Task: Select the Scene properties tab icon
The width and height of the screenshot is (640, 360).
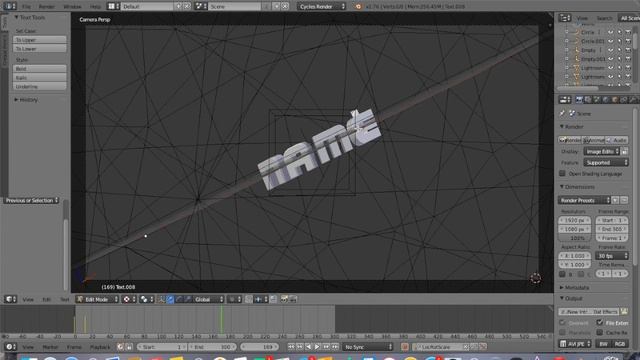Action: 597,100
